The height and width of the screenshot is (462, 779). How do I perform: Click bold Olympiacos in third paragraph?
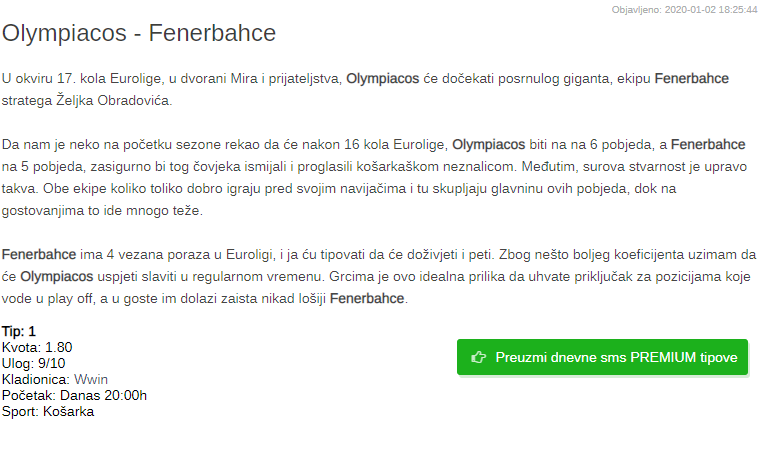click(57, 276)
